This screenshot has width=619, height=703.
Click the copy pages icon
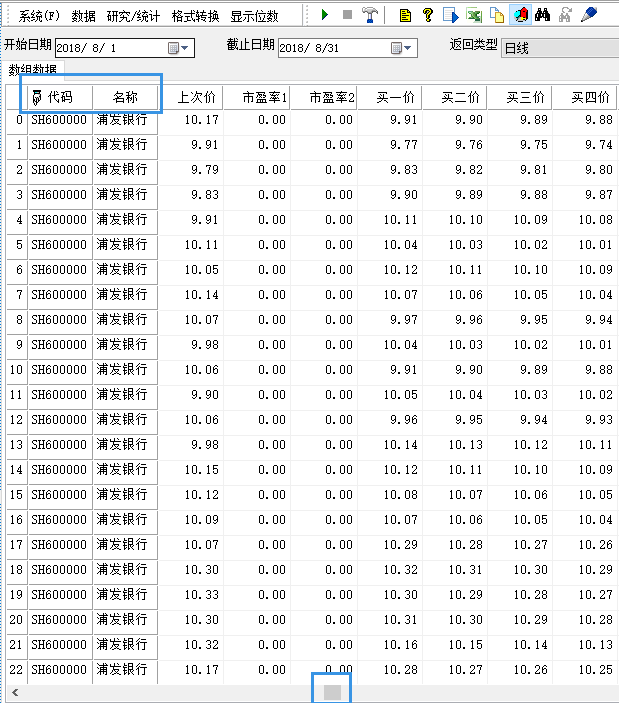[x=497, y=15]
